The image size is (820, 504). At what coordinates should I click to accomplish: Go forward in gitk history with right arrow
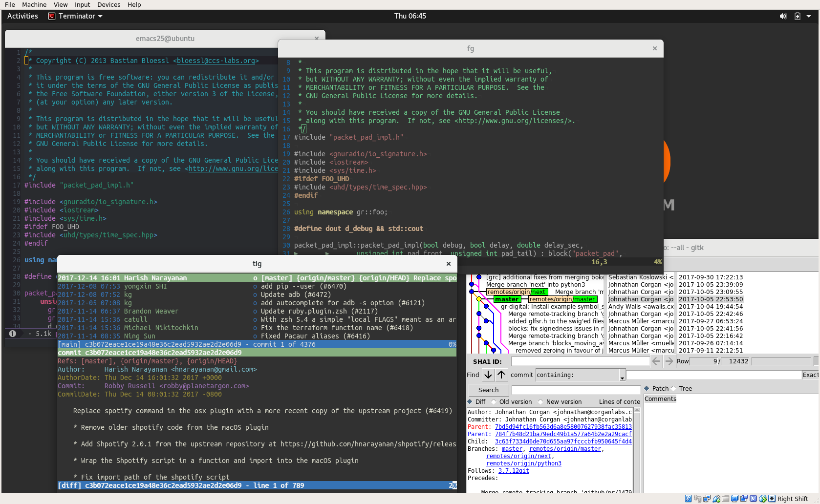669,361
